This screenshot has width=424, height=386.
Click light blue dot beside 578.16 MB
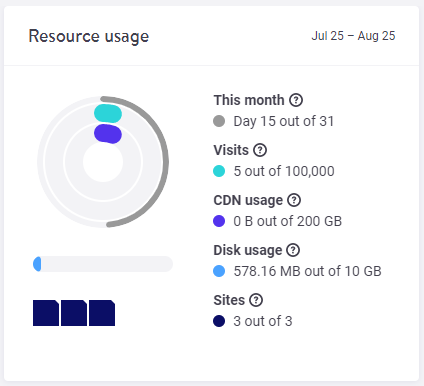219,271
